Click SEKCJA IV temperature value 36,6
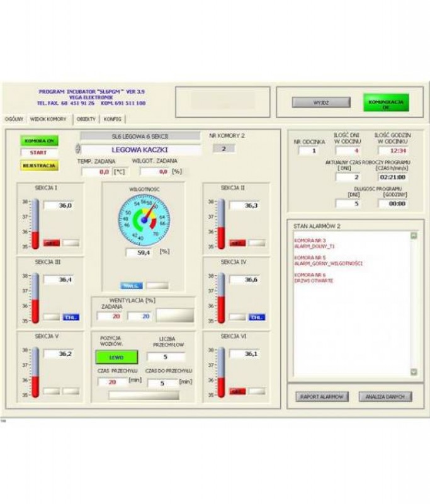The height and width of the screenshot is (504, 430). [244, 280]
